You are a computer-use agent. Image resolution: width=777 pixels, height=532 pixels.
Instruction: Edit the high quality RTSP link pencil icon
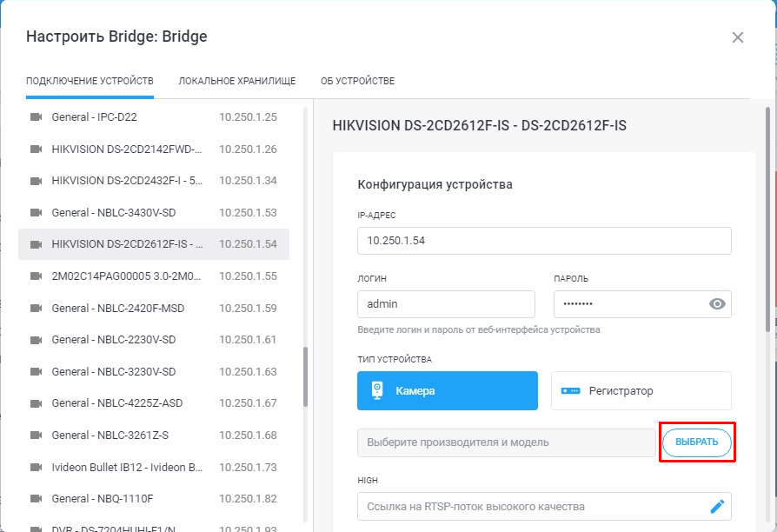(717, 506)
